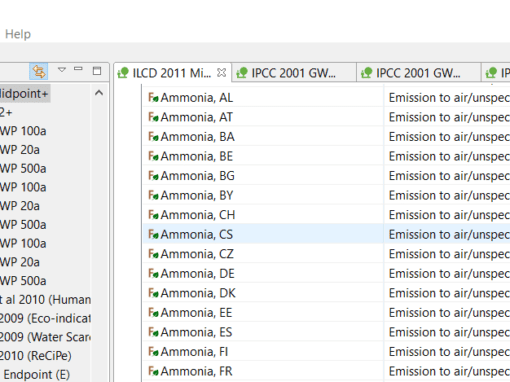The width and height of the screenshot is (510, 382).
Task: Click flow icon of Ammonia, CS
Action: 153,234
